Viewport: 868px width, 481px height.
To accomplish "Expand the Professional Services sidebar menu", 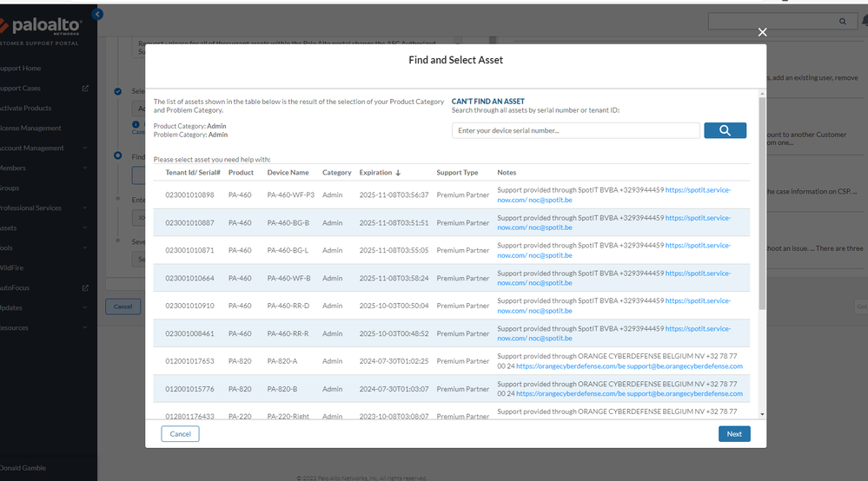I will [x=85, y=208].
